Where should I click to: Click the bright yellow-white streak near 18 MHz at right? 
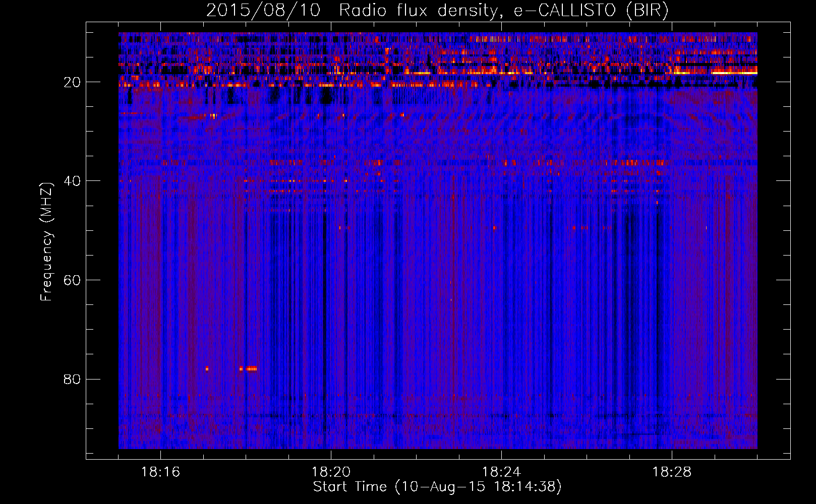[734, 73]
